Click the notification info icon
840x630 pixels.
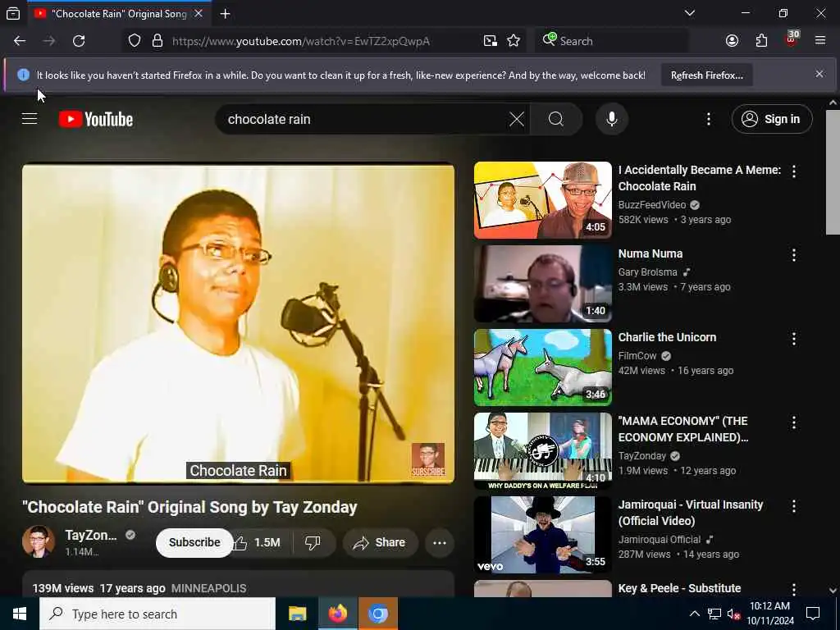pyautogui.click(x=23, y=75)
